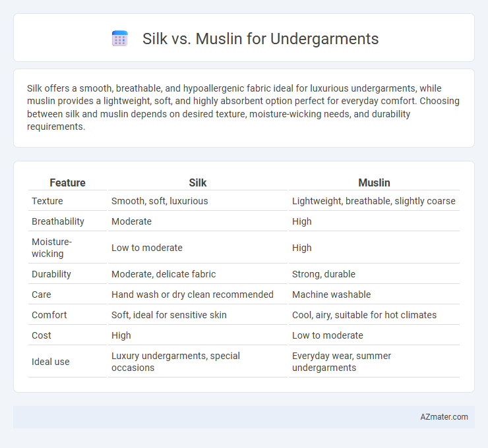Select the 'Texture' row label
The width and height of the screenshot is (488, 448).
[x=47, y=201]
